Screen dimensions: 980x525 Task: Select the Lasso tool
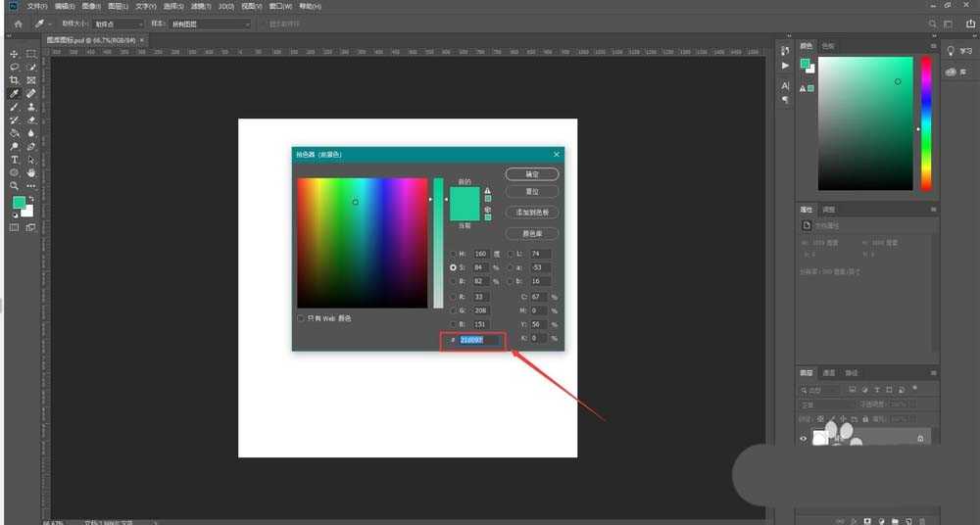(15, 67)
